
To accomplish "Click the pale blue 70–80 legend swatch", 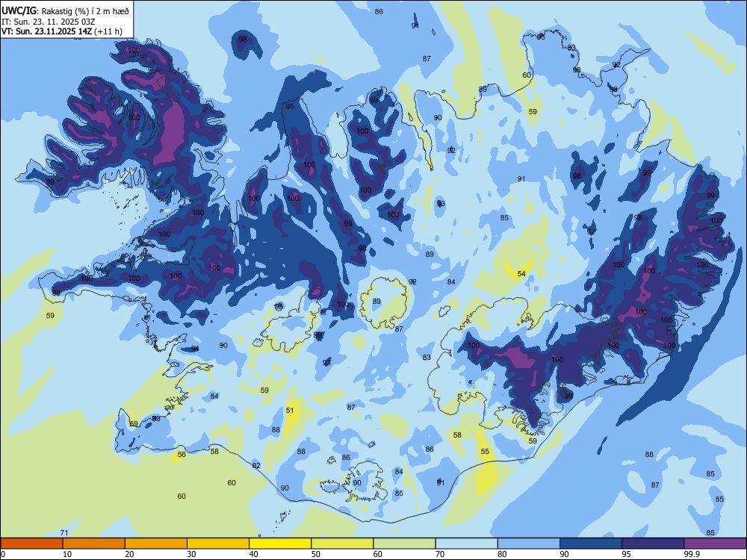I will point(466,544).
